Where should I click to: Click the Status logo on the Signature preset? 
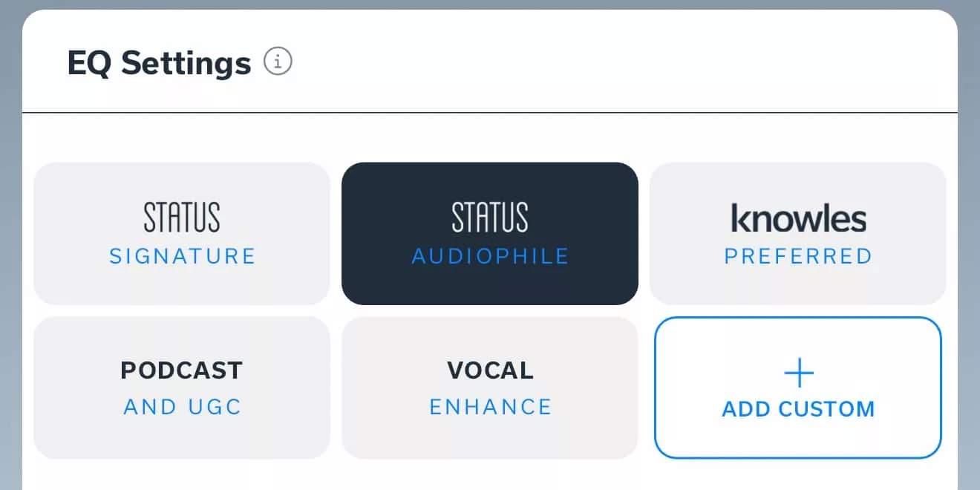[182, 217]
